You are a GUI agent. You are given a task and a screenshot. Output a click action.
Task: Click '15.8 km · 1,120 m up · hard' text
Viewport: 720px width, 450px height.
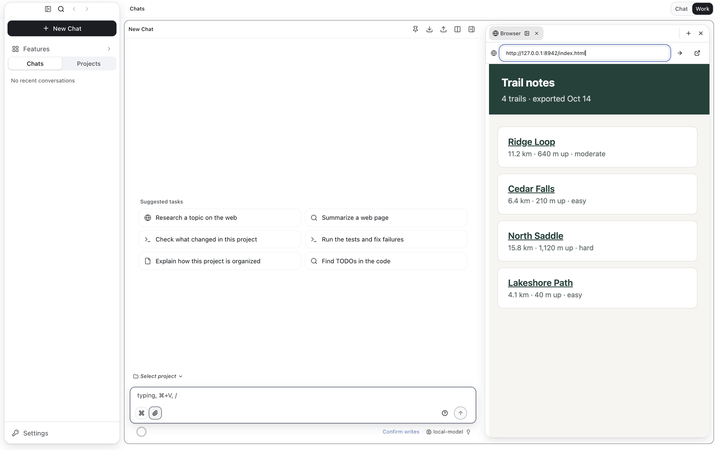point(550,248)
